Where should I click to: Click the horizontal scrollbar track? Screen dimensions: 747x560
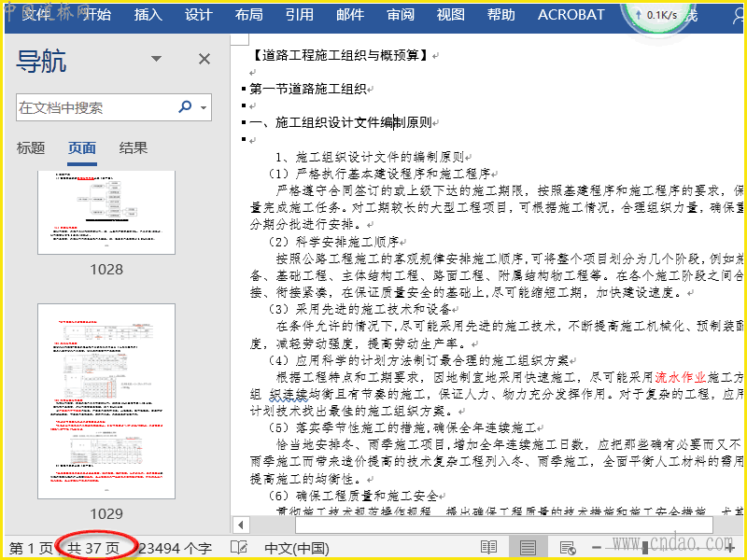[x=504, y=525]
